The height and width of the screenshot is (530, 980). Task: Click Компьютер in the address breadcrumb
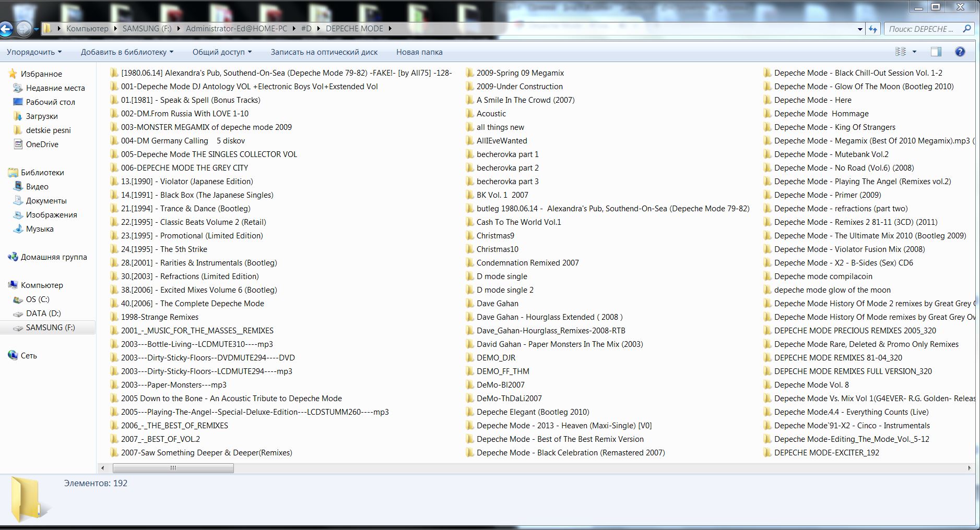point(87,29)
